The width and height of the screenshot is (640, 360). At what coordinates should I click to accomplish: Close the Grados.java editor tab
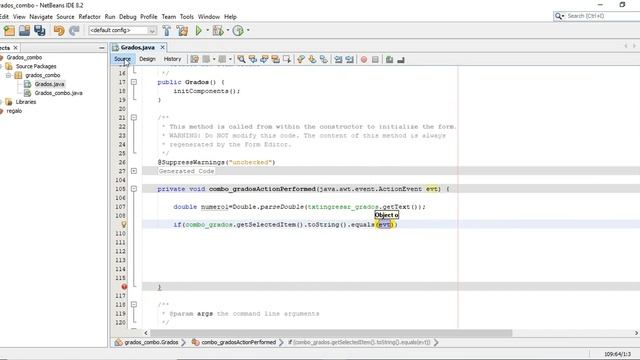tap(162, 48)
